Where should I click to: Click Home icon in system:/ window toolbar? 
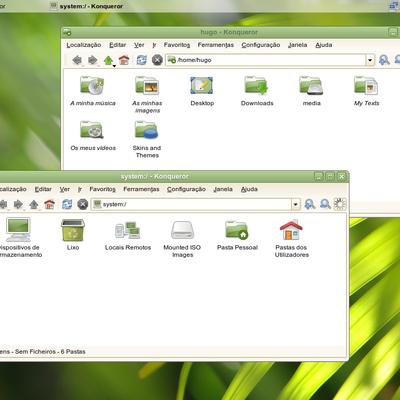[x=49, y=204]
